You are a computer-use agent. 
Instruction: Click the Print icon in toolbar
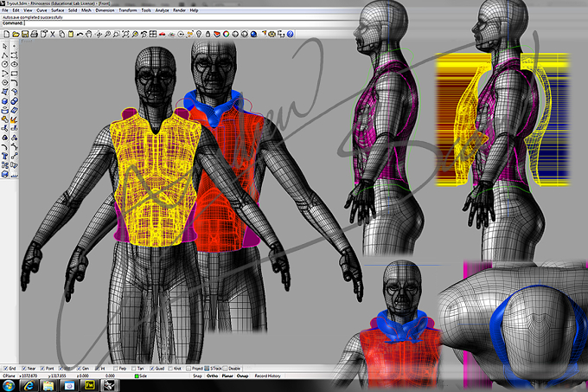point(34,34)
